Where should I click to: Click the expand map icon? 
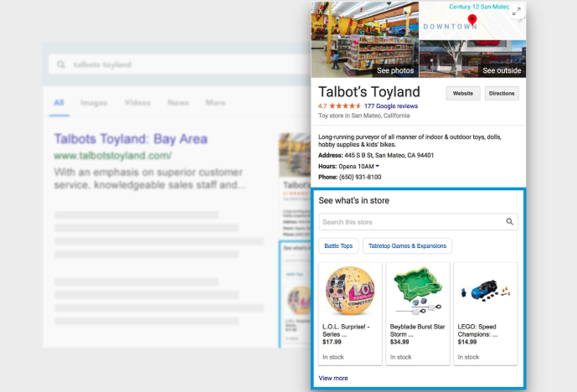[517, 11]
